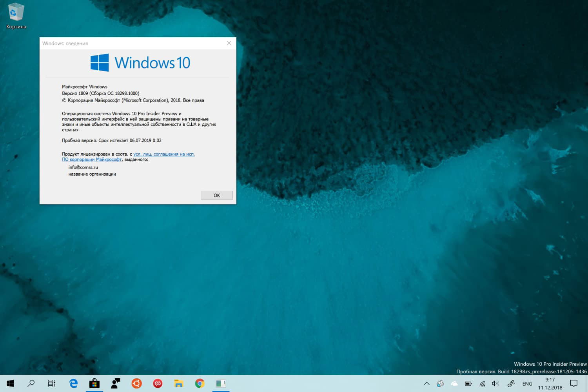The image size is (588, 392).
Task: Check Wi-Fi networks via the tray icon
Action: tap(482, 384)
